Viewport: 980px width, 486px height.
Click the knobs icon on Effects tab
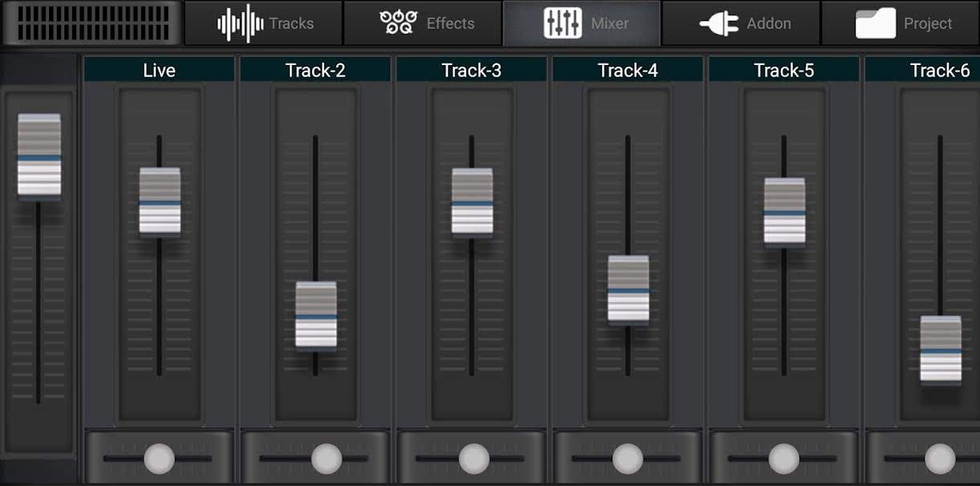coord(397,23)
